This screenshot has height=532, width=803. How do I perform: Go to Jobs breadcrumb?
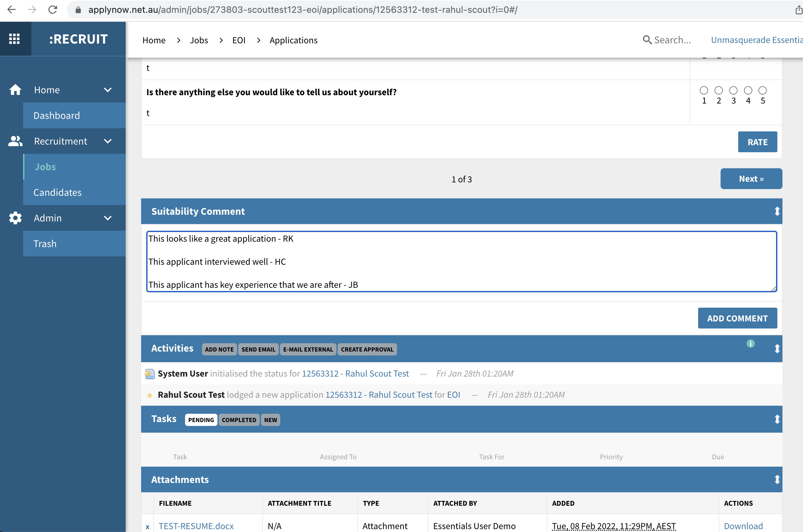pos(199,40)
